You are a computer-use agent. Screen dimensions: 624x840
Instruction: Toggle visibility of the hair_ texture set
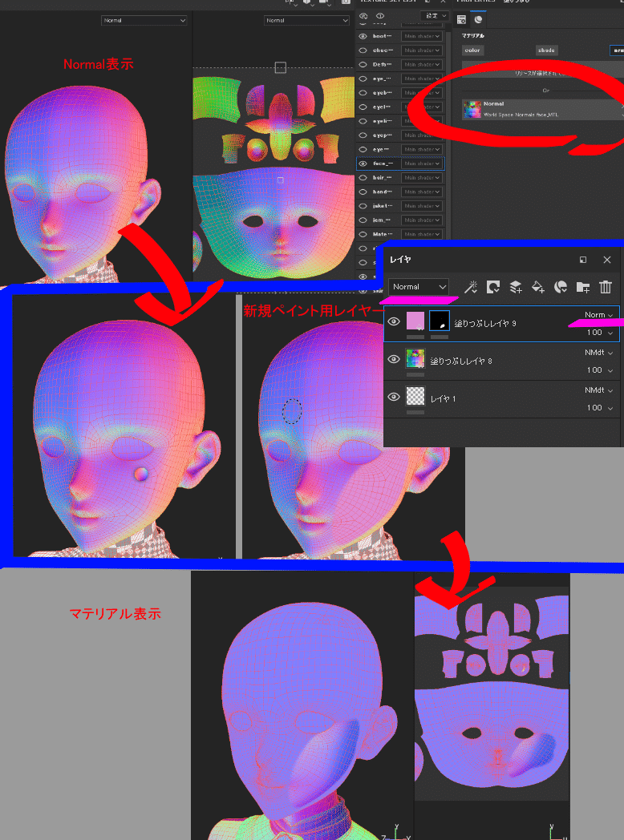(363, 178)
